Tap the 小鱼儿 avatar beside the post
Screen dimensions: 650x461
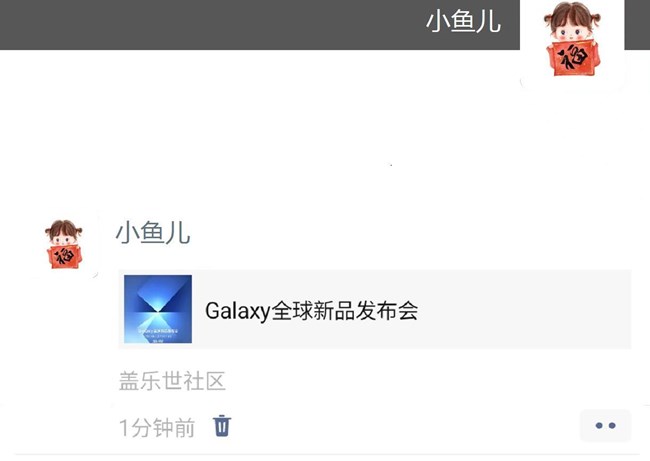[x=64, y=244]
